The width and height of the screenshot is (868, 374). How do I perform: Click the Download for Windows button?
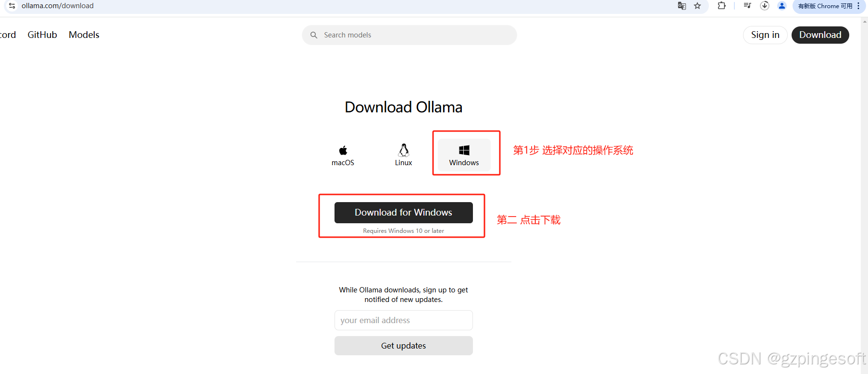click(x=404, y=213)
